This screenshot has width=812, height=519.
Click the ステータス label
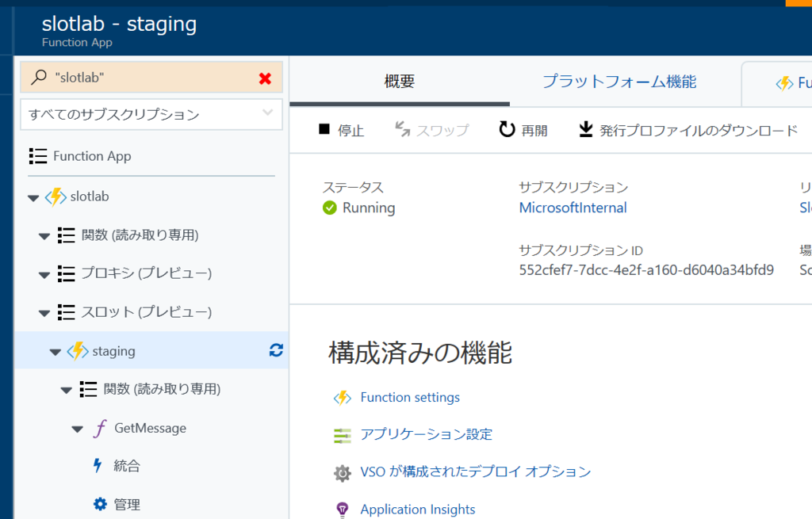(x=353, y=187)
